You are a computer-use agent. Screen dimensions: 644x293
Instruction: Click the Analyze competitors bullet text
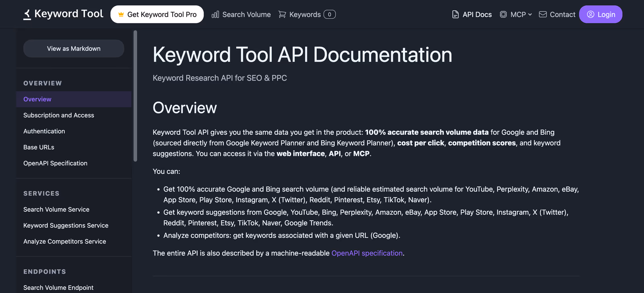[282, 235]
